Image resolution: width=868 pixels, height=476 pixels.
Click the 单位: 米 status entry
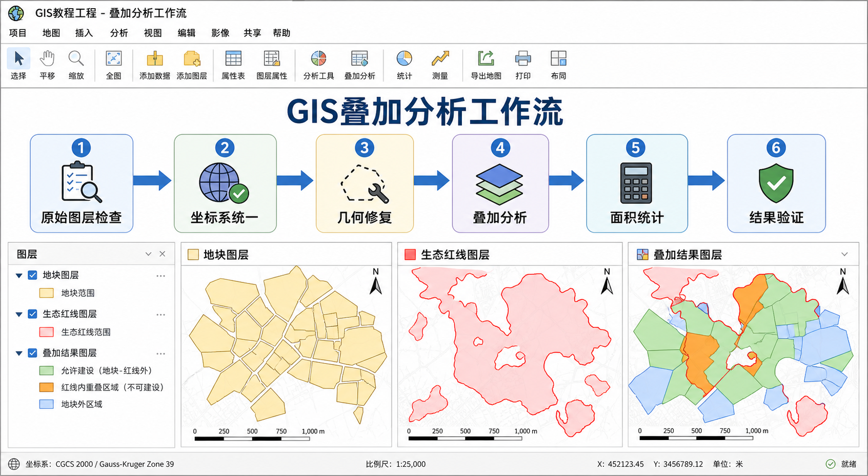click(x=728, y=464)
